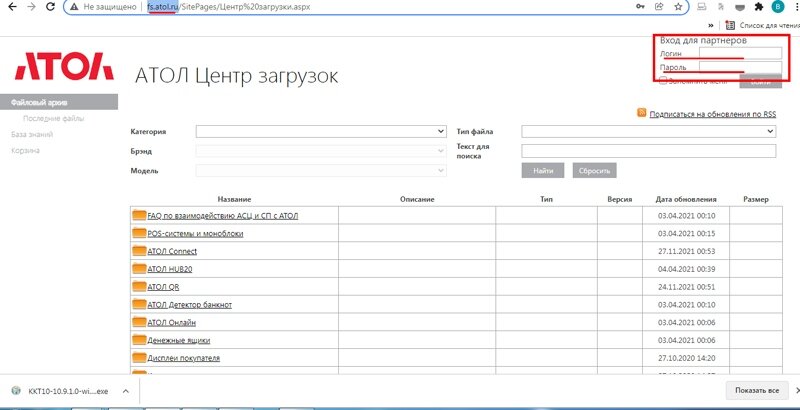Click the АТОЛ logo

[x=64, y=66]
